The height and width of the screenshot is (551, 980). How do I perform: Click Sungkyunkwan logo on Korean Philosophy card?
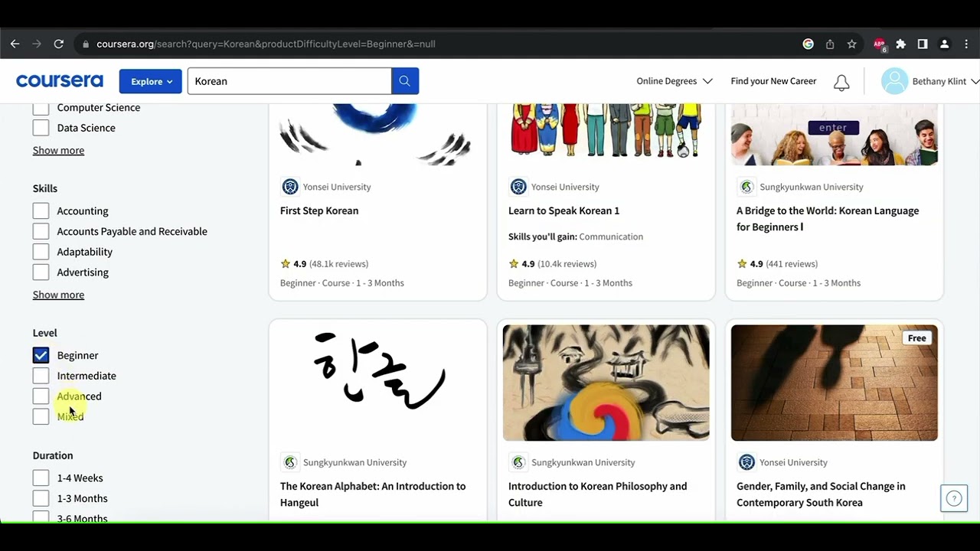click(x=518, y=462)
